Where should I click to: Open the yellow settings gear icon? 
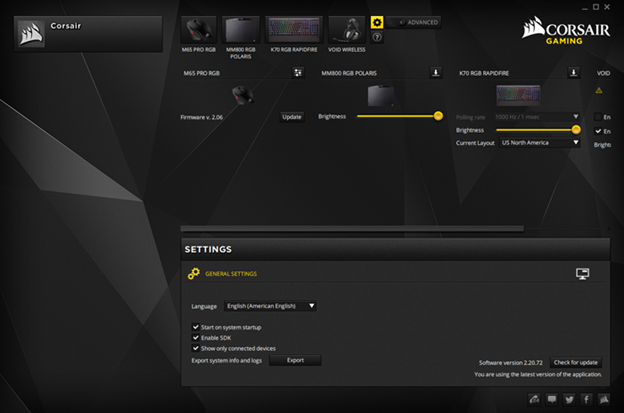click(377, 22)
